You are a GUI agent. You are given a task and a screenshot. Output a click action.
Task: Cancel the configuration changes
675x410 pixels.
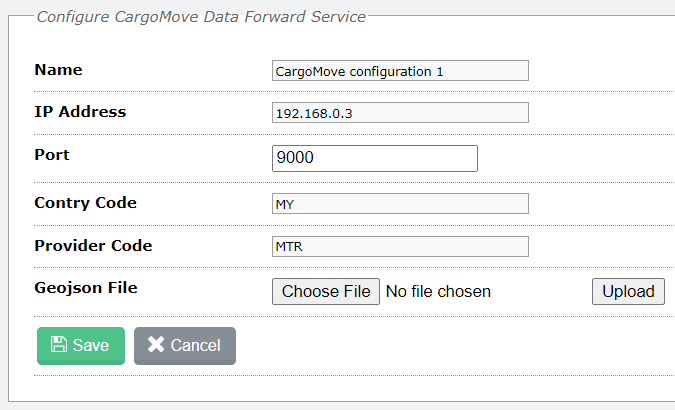click(185, 346)
